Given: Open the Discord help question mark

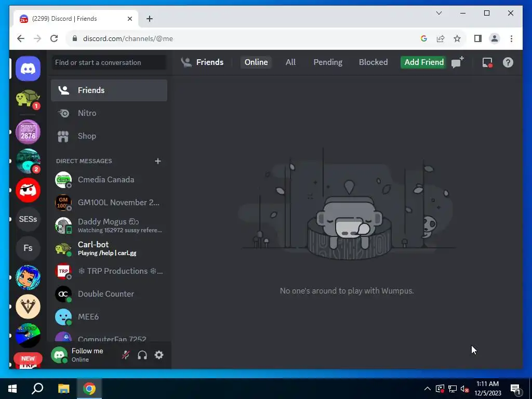Looking at the screenshot, I should click(508, 62).
